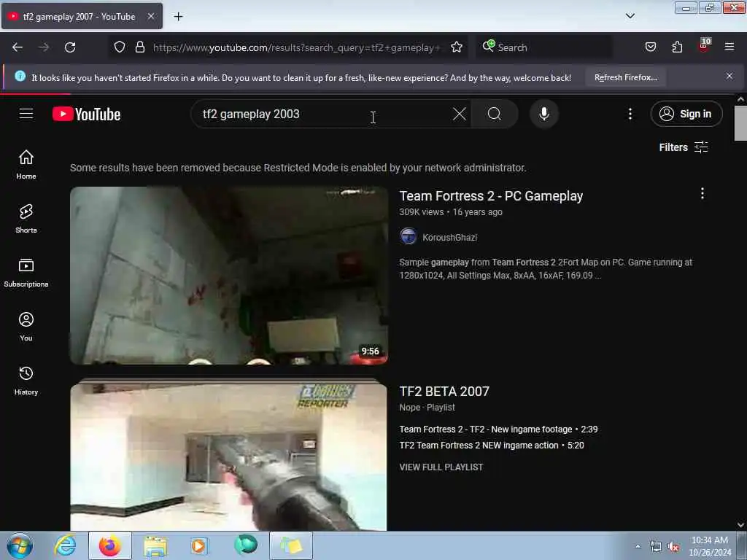The height and width of the screenshot is (560, 747).
Task: Click the Restricted Mode notice text
Action: pyautogui.click(x=298, y=168)
